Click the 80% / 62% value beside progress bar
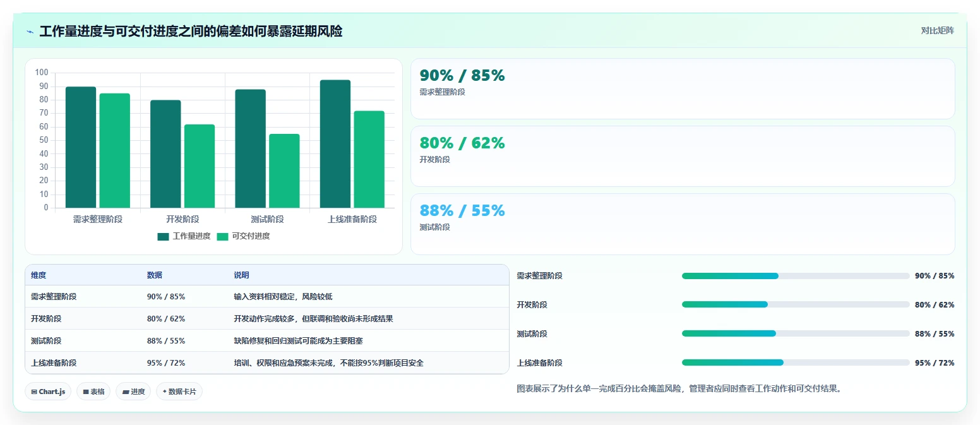Image resolution: width=980 pixels, height=425 pixels. point(935,304)
